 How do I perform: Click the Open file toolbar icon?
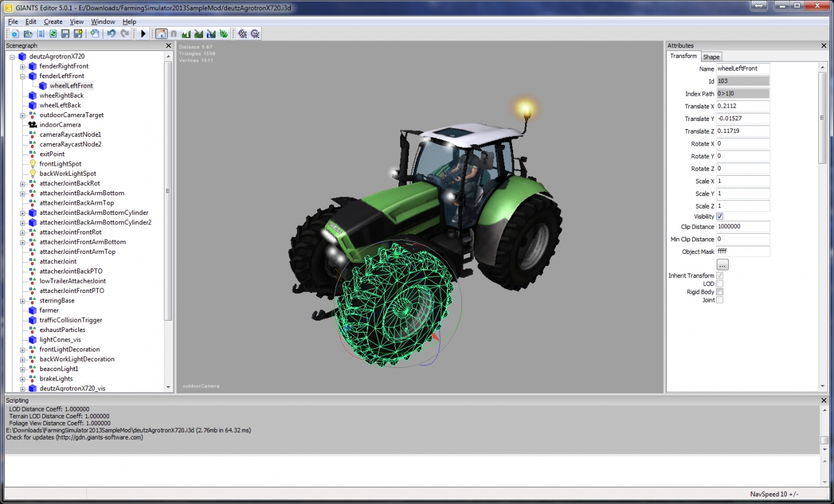[28, 33]
